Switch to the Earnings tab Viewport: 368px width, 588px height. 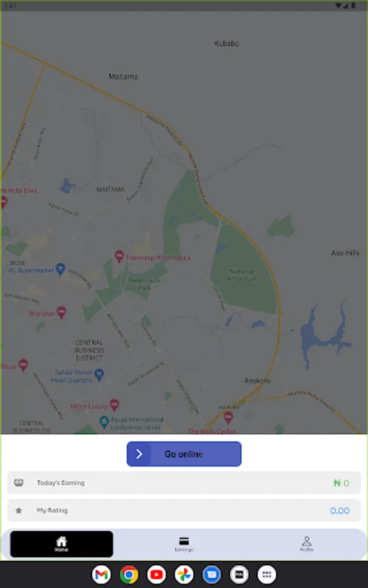pos(184,544)
